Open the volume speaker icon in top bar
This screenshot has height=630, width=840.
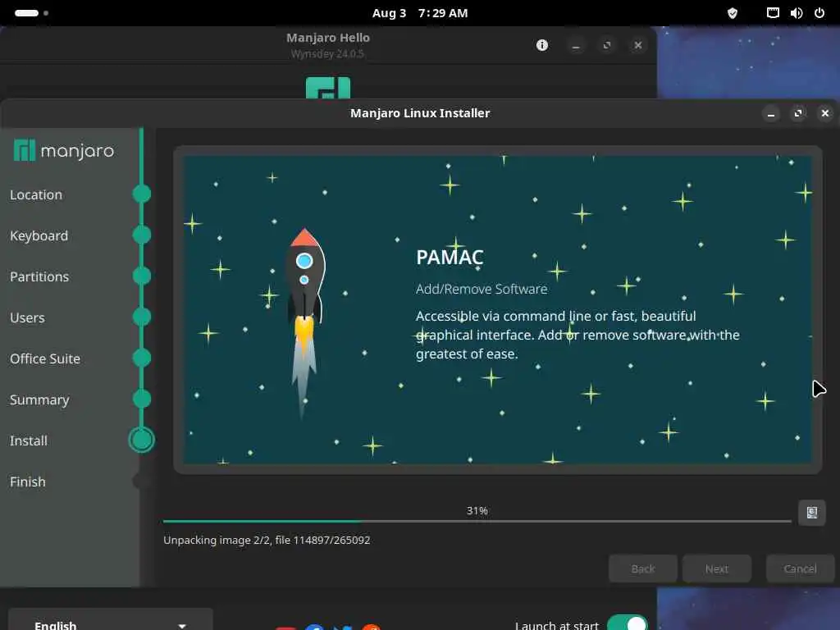pos(796,13)
